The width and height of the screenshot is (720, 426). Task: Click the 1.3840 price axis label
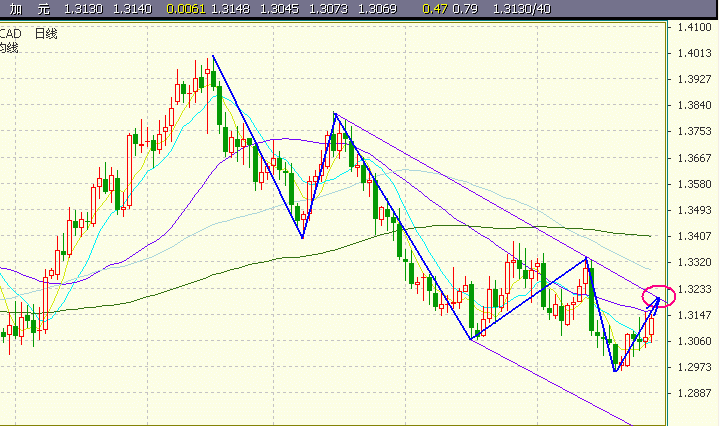tap(695, 105)
